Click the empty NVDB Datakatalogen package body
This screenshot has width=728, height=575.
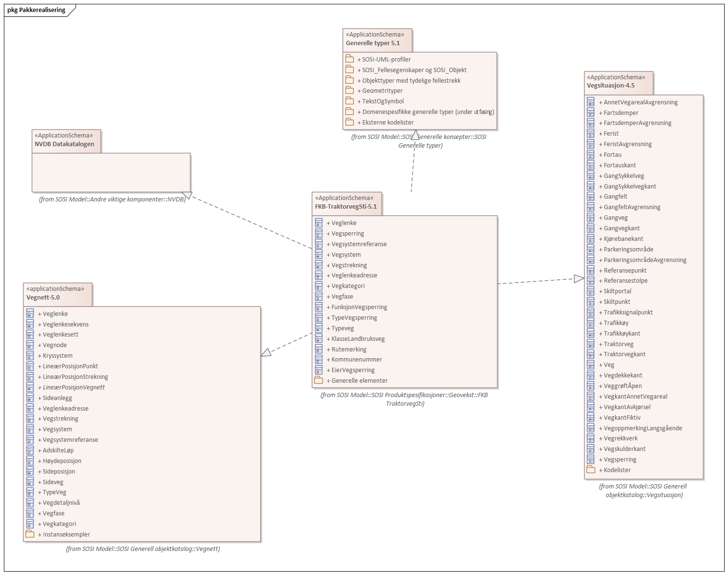tap(111, 172)
